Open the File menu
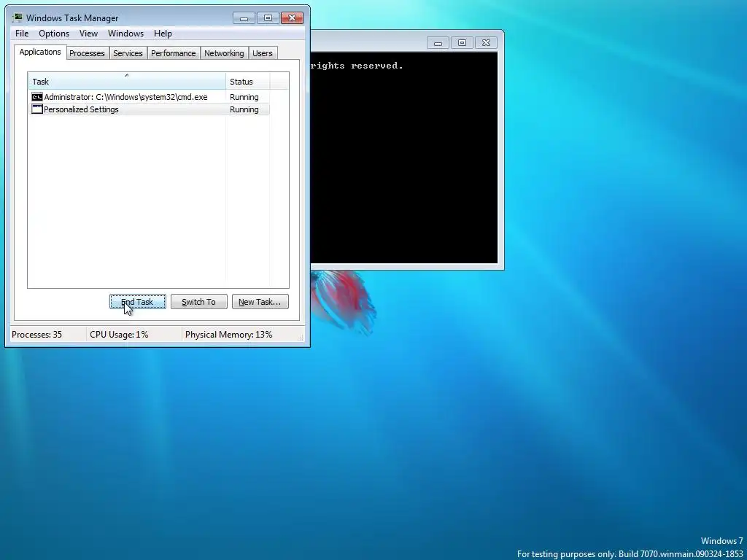 point(22,34)
